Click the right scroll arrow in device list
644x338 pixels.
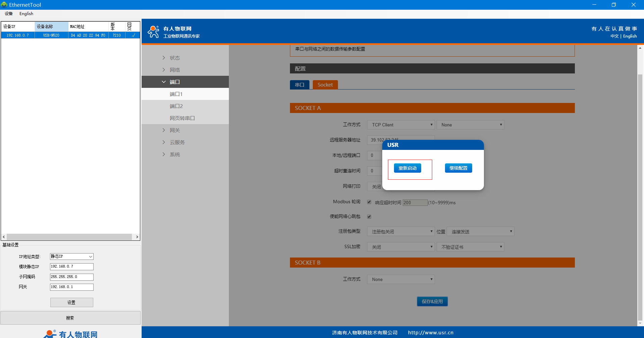point(137,237)
